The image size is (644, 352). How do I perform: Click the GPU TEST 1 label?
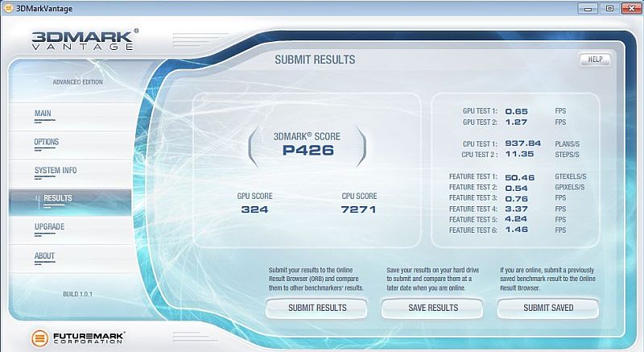[480, 111]
